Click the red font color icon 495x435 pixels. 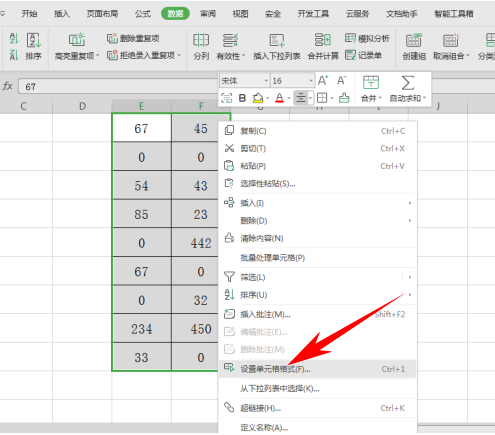(279, 98)
